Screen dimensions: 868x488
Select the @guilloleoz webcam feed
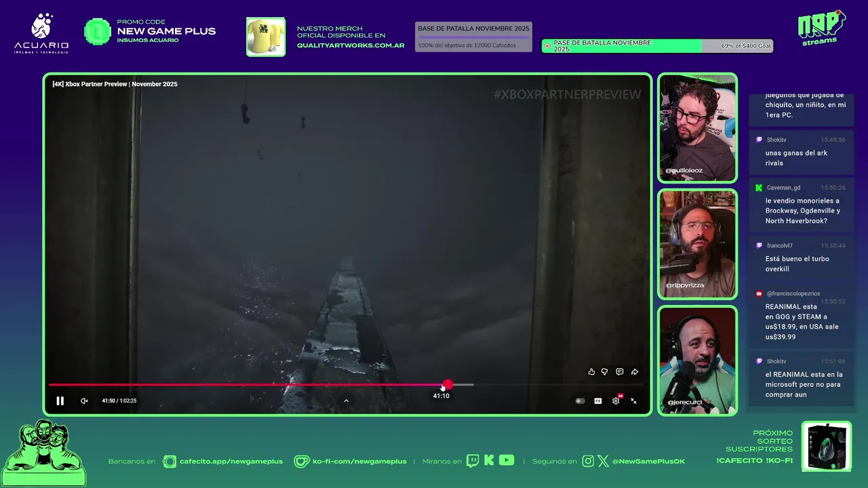click(x=697, y=128)
